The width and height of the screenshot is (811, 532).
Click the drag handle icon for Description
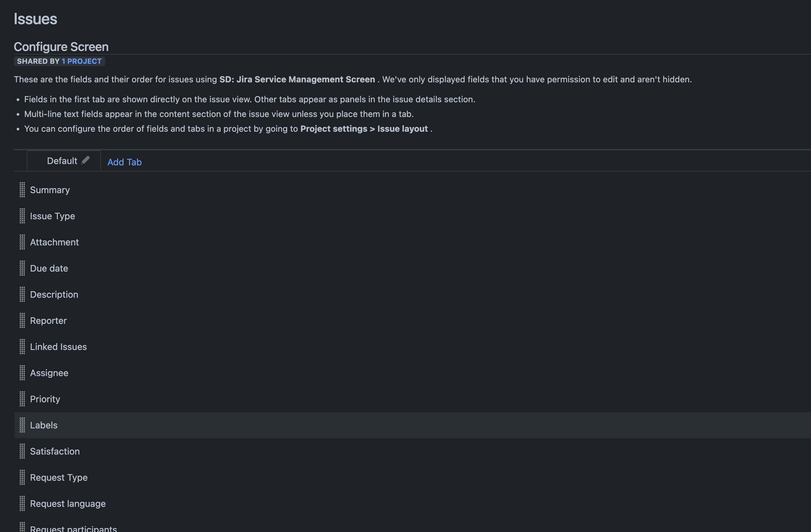coord(22,294)
